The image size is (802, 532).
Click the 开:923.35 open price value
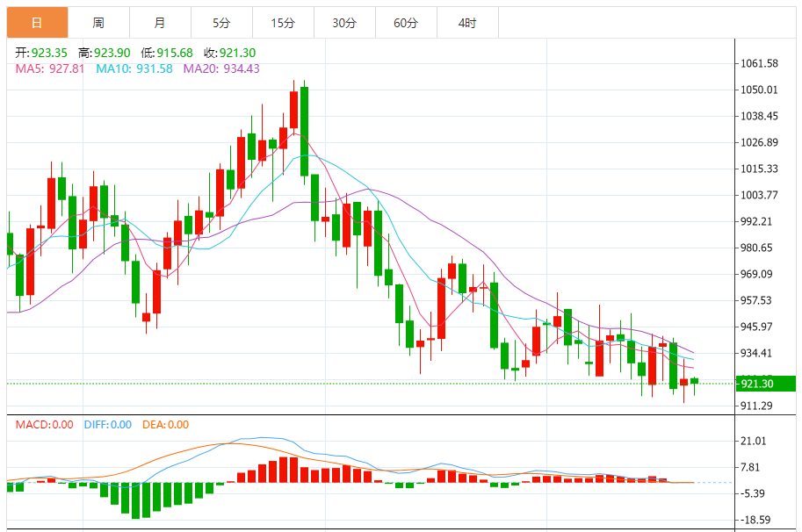point(41,53)
